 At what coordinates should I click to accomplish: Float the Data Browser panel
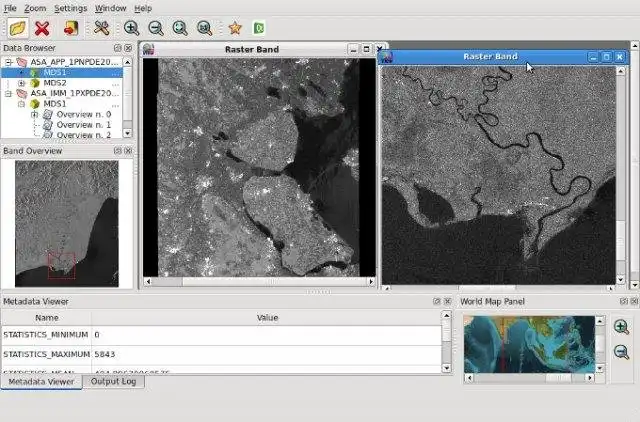pos(117,48)
